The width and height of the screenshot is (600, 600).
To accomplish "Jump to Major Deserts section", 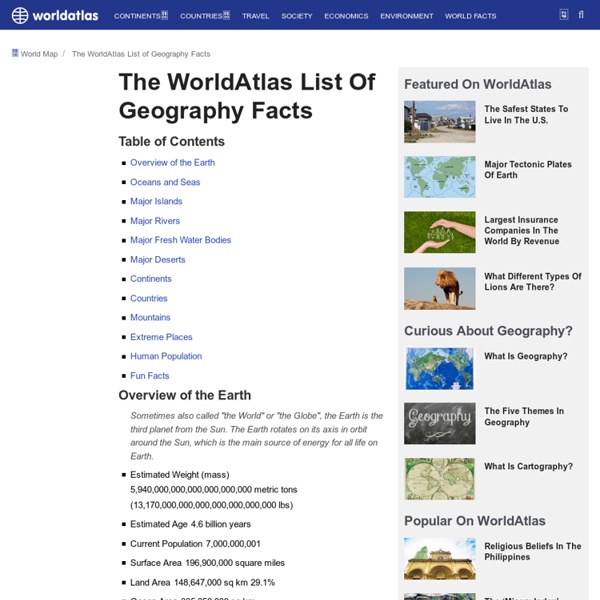I will 158,259.
